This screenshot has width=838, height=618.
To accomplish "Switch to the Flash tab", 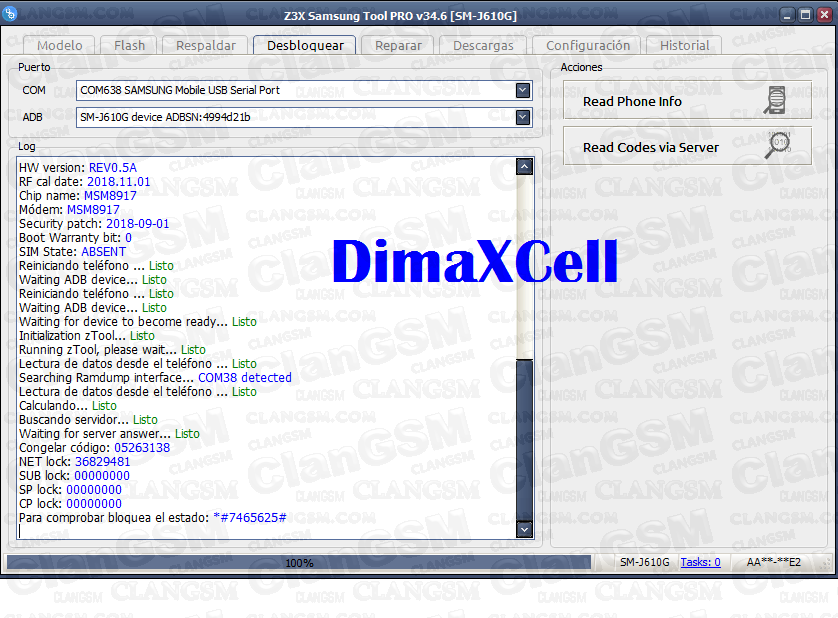I will click(x=129, y=45).
